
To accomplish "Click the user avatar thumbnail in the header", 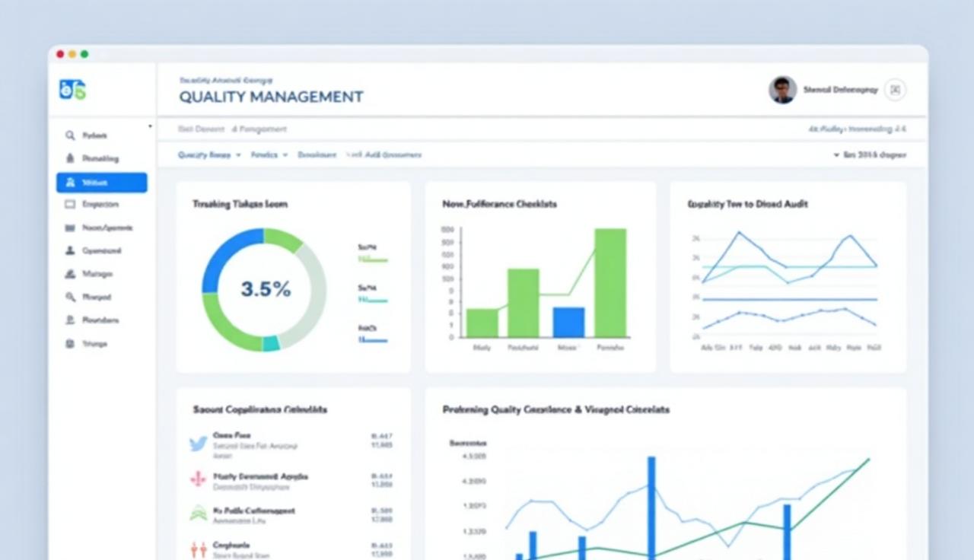I will pos(781,89).
